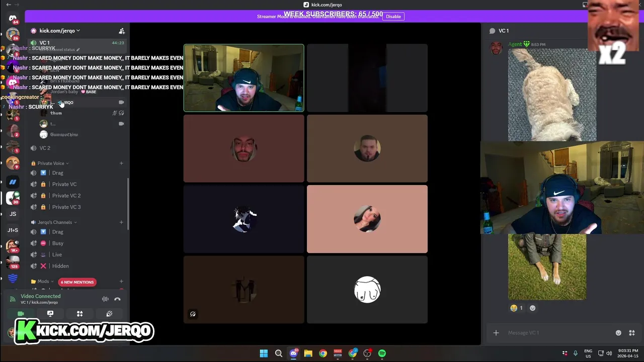Open Spotify from the taskbar
644x362 pixels.
[382, 353]
